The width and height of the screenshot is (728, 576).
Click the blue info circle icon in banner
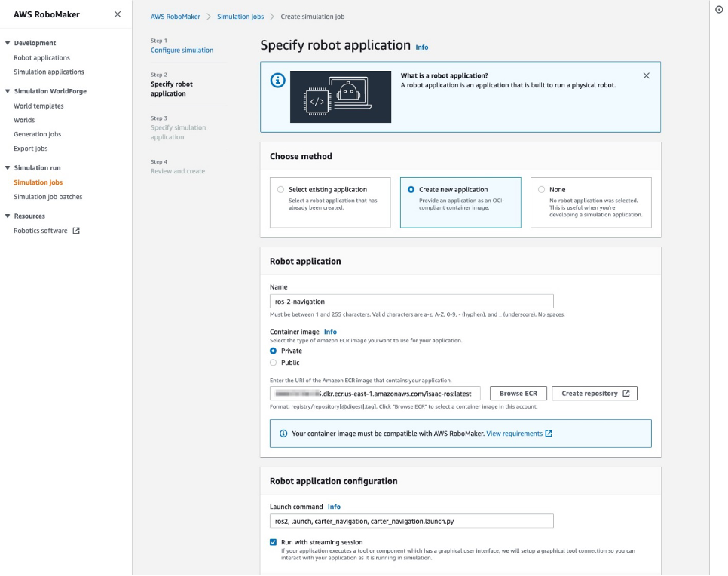point(277,81)
